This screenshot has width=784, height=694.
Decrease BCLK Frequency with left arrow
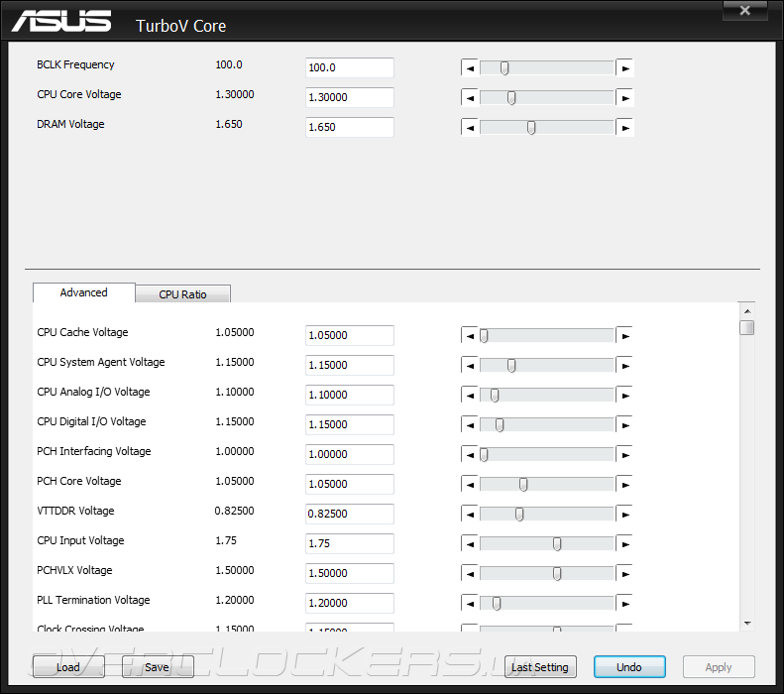click(470, 68)
